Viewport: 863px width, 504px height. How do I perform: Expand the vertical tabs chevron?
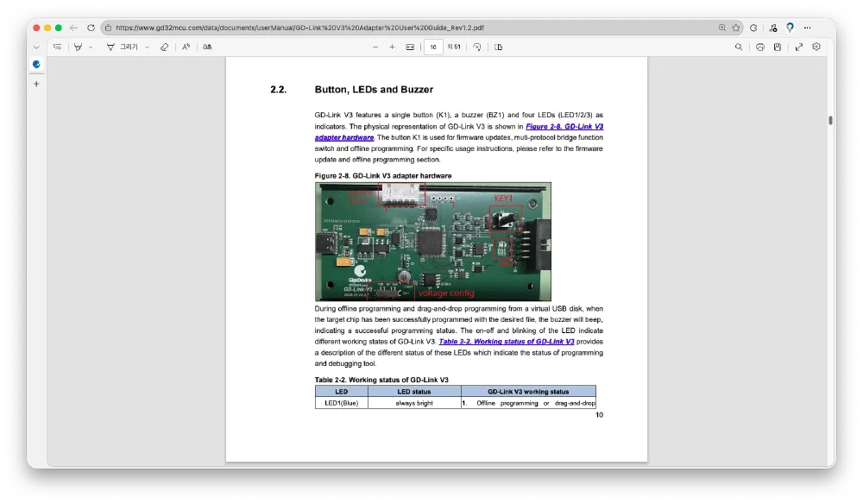coord(36,47)
